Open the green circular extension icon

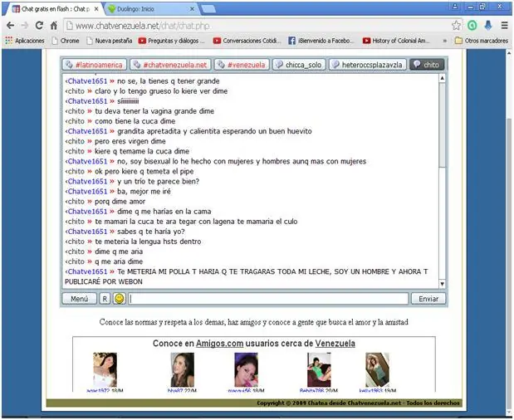(x=472, y=26)
